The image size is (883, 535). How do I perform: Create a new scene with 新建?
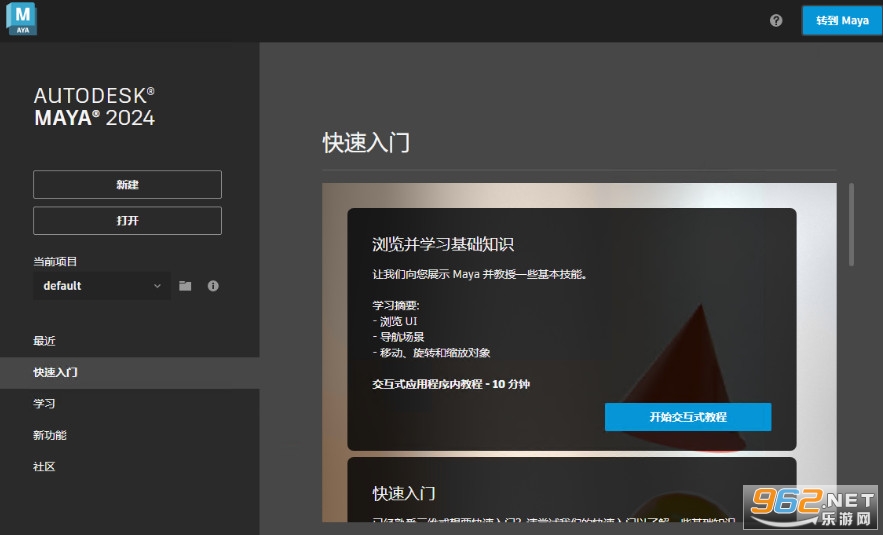[127, 185]
